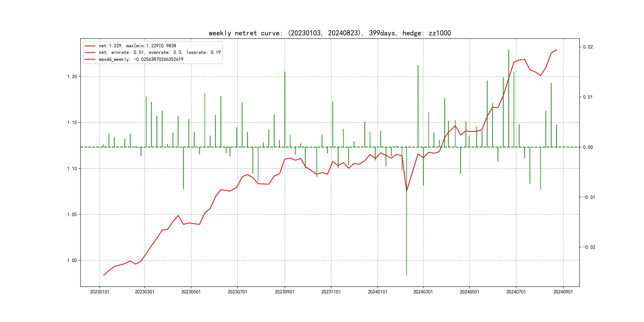Click the 20230501 x-axis date label

pos(191,292)
